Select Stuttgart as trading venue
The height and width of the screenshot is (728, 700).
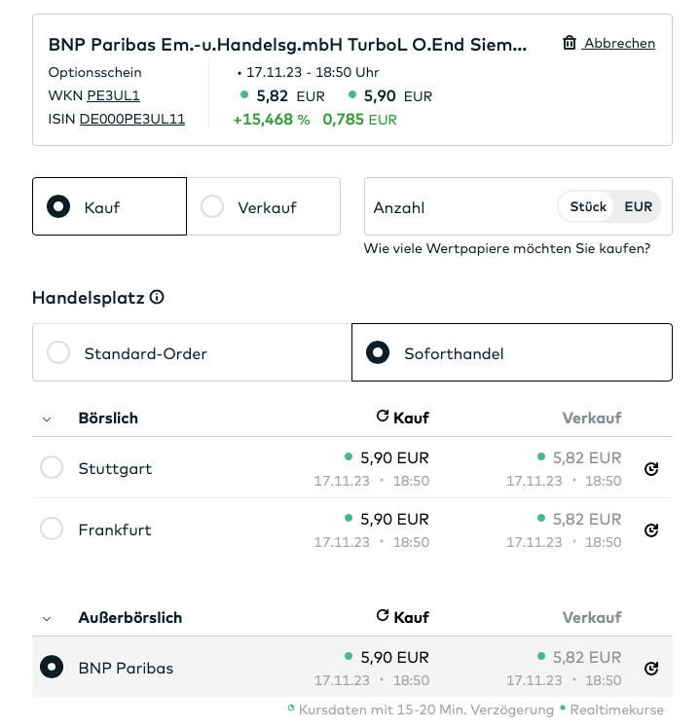[52, 468]
